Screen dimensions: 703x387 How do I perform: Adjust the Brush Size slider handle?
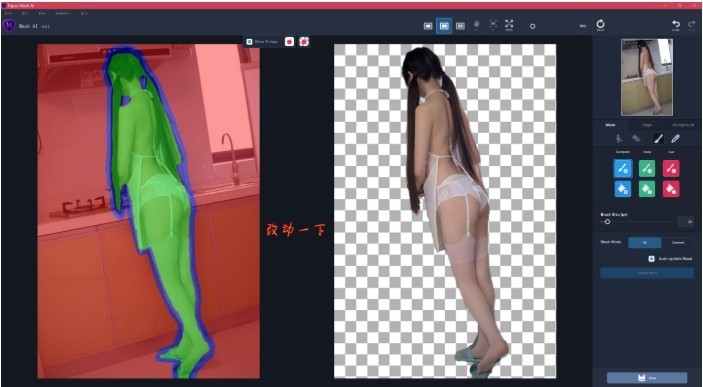click(607, 222)
